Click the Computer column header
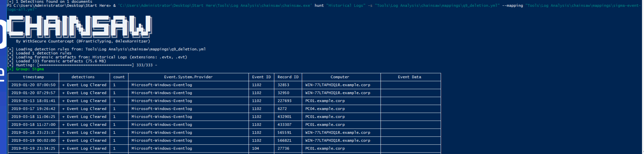 tap(340, 77)
